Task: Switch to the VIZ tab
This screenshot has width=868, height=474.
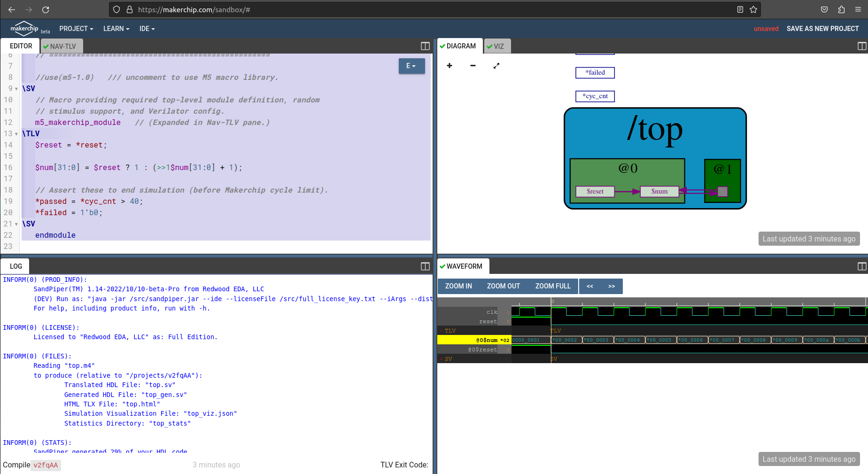Action: 498,46
